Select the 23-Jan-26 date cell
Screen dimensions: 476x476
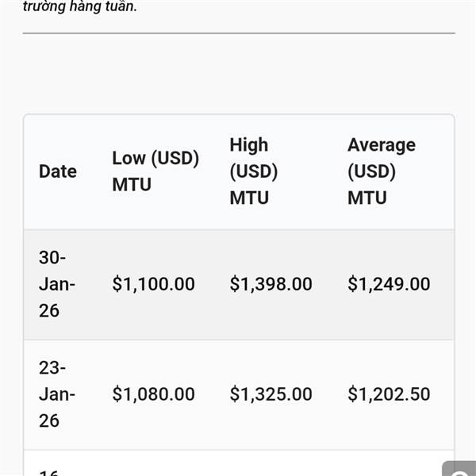pyautogui.click(x=57, y=394)
